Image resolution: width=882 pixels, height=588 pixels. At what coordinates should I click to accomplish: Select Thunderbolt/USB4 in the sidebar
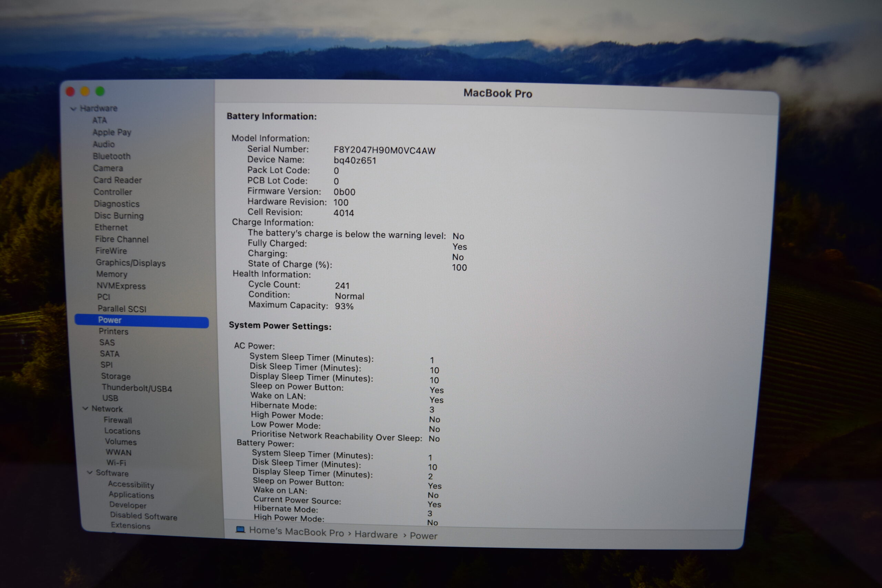[x=137, y=388]
